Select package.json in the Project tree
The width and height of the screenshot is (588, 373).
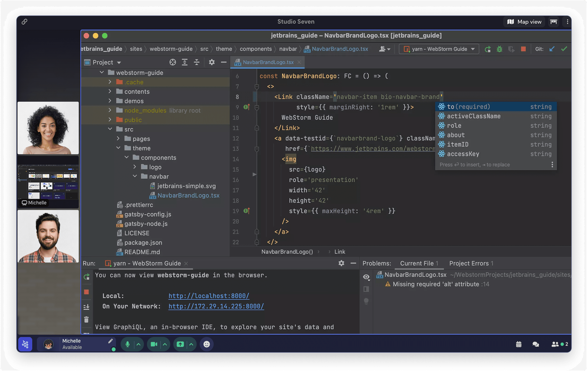[140, 243]
